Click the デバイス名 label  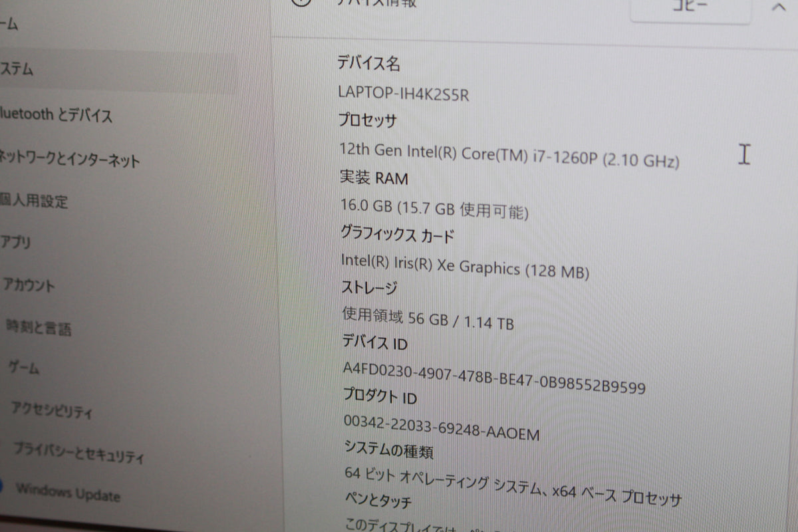point(368,64)
